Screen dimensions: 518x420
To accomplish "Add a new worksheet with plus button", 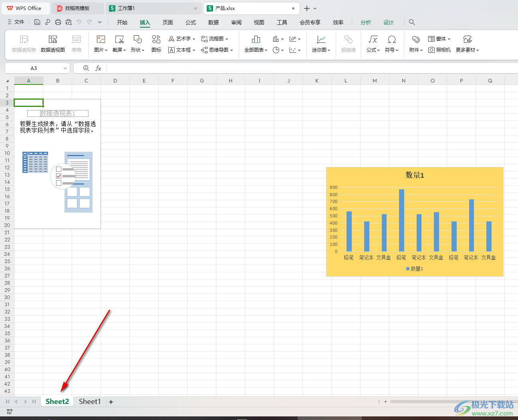I will click(111, 402).
